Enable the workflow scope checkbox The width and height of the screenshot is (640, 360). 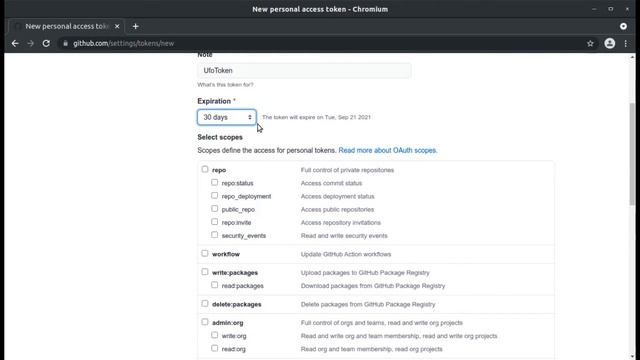pyautogui.click(x=205, y=253)
